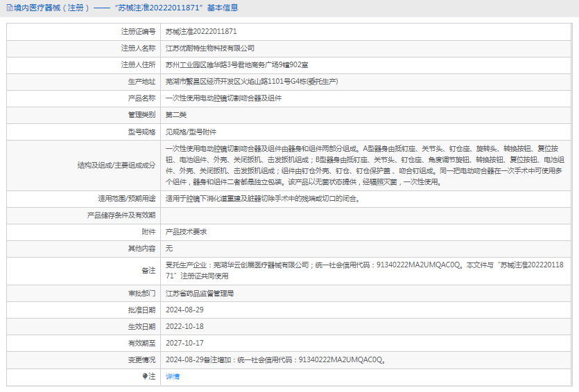Select the approval date 2024-08-29
Screen dimensions: 579x392
pyautogui.click(x=184, y=310)
